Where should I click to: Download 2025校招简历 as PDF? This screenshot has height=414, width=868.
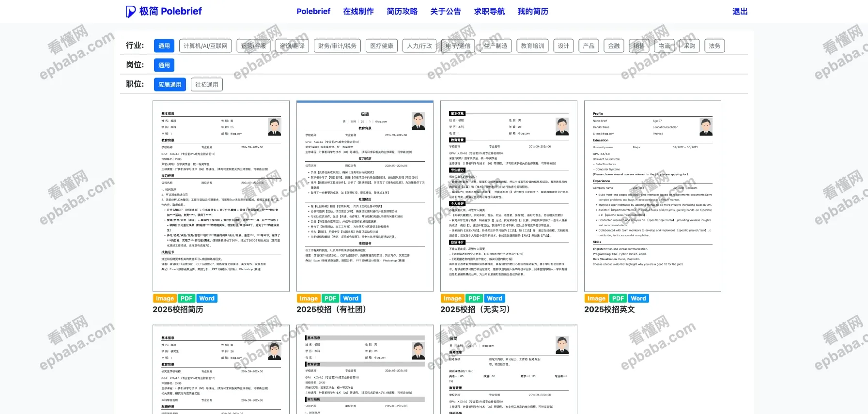coord(186,298)
